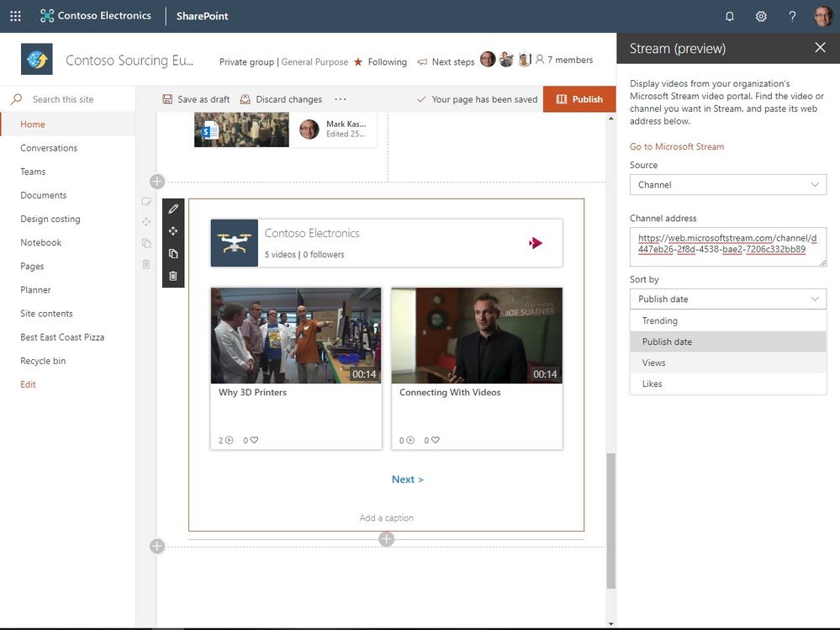Viewport: 840px width, 630px height.
Task: Open the Source dropdown set to Channel
Action: click(x=728, y=185)
